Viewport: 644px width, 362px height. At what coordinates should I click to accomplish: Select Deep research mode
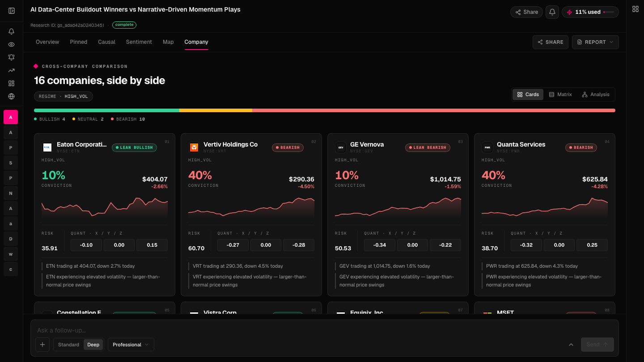(x=93, y=345)
